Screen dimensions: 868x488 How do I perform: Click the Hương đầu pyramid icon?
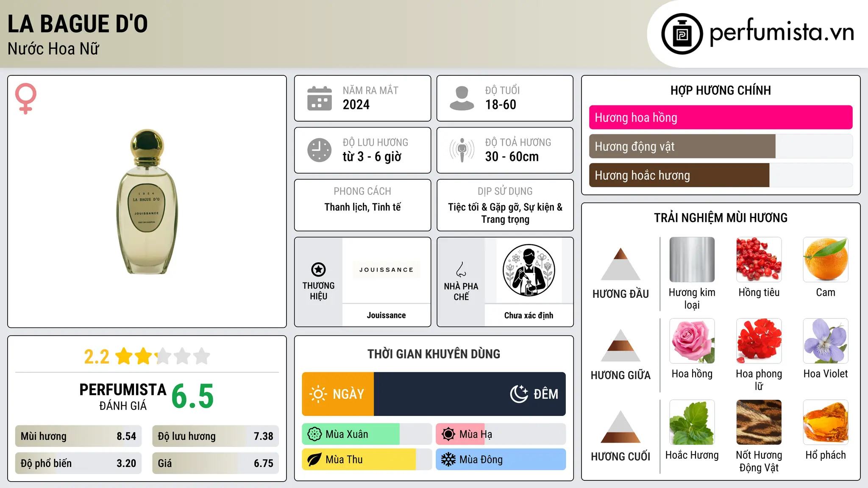click(620, 263)
